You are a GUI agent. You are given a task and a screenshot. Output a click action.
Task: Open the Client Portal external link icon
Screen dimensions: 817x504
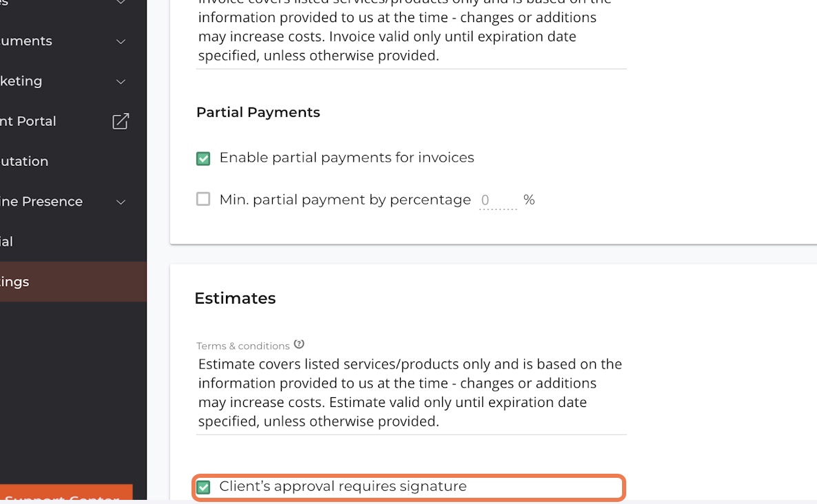coord(121,121)
